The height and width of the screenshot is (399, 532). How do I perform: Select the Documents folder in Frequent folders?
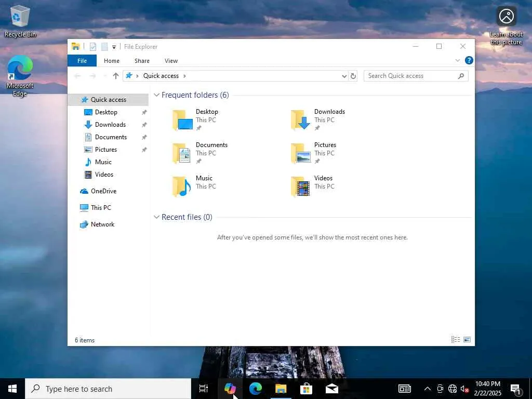click(199, 153)
